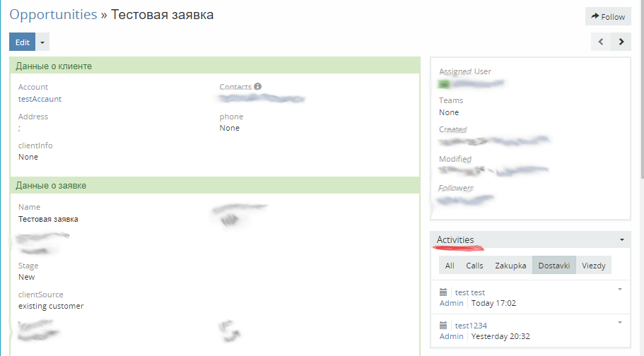Open the Viezdy tab in Activities
The width and height of the screenshot is (644, 356).
pyautogui.click(x=594, y=266)
